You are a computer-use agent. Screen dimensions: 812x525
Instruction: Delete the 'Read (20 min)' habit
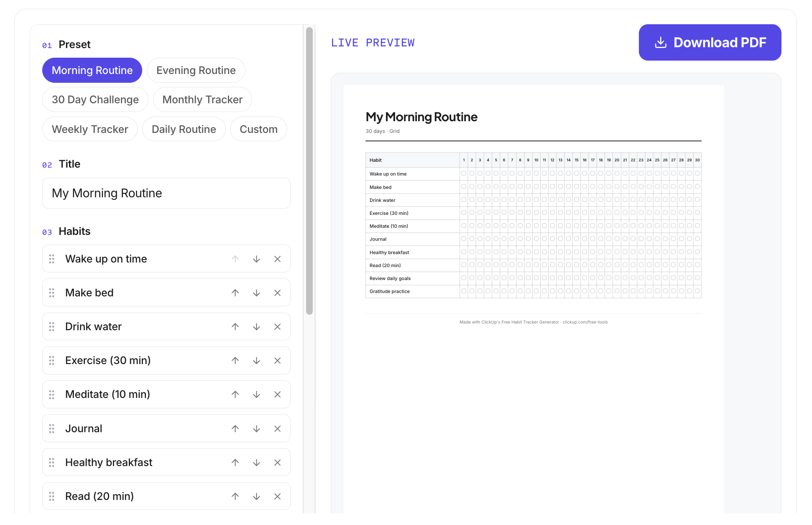click(x=278, y=497)
